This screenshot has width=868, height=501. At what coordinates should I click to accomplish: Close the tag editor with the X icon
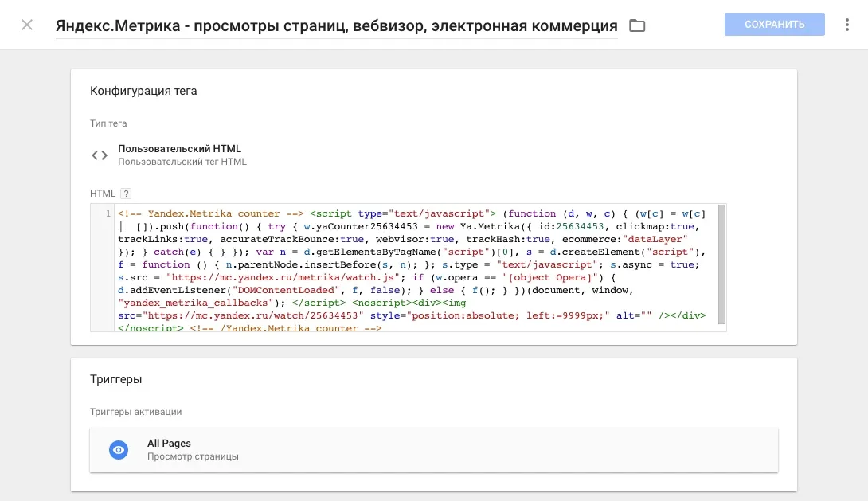click(x=26, y=24)
